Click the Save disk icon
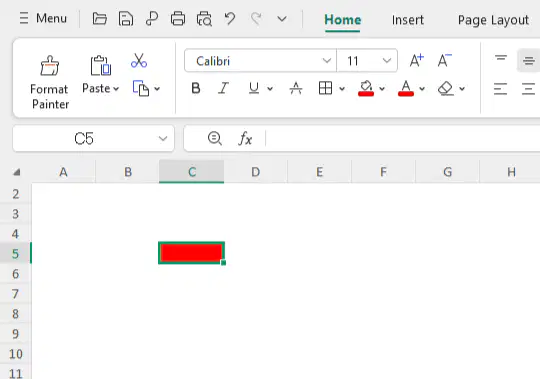This screenshot has height=379, width=540. pos(126,19)
